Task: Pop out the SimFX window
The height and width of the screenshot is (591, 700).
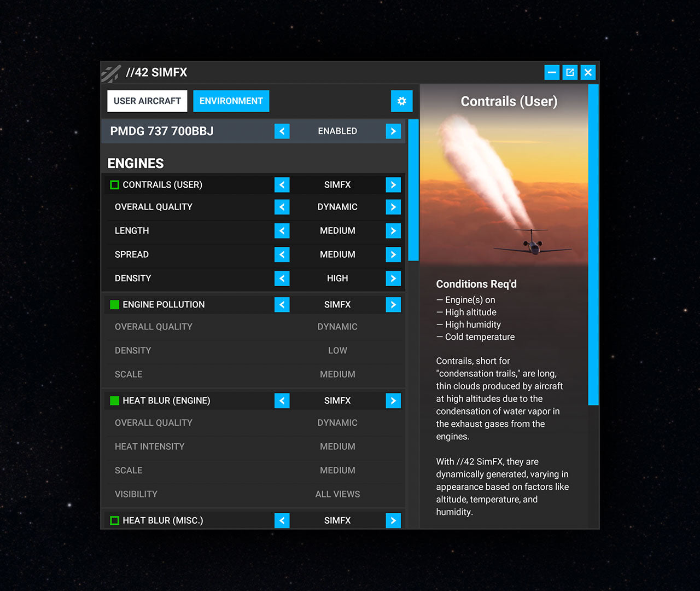Action: [570, 72]
